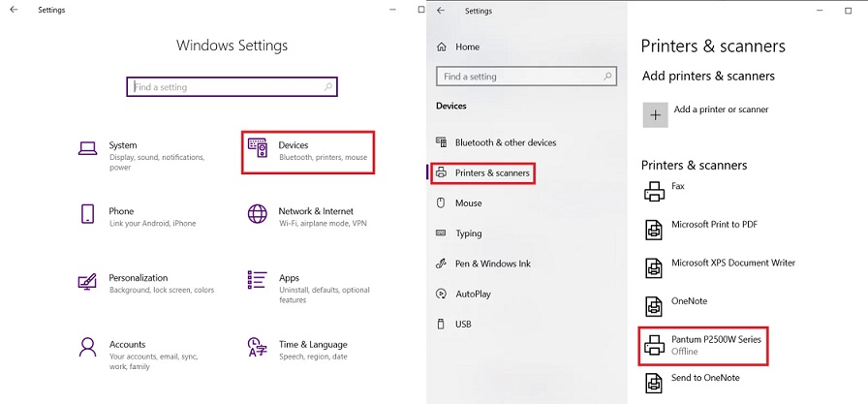The image size is (868, 404).
Task: Click the Microsoft Print to PDF icon
Action: (x=654, y=230)
